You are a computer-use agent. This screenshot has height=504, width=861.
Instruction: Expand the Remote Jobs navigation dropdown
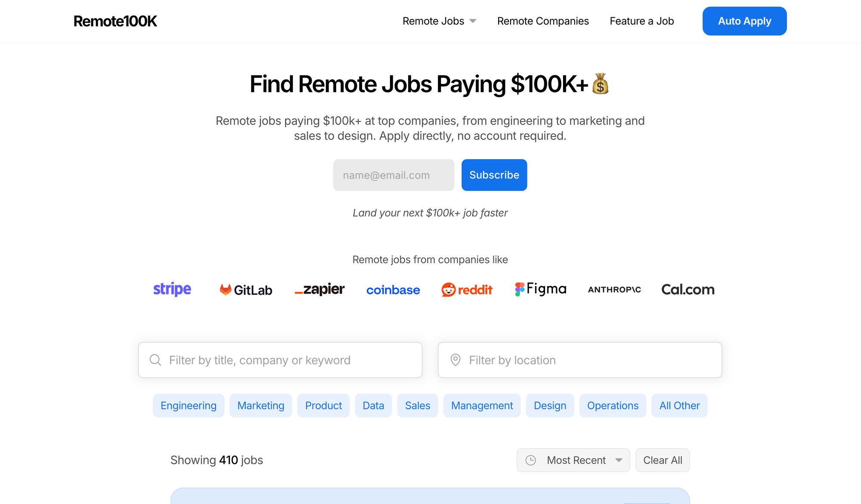pos(439,21)
